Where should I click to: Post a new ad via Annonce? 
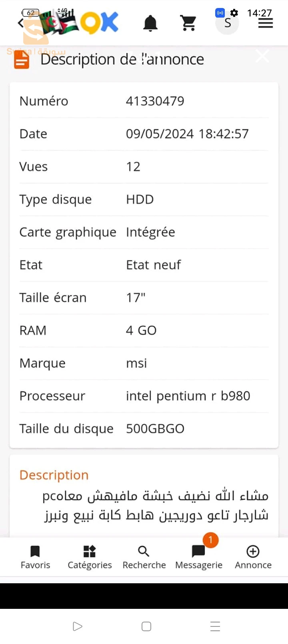pos(253,557)
